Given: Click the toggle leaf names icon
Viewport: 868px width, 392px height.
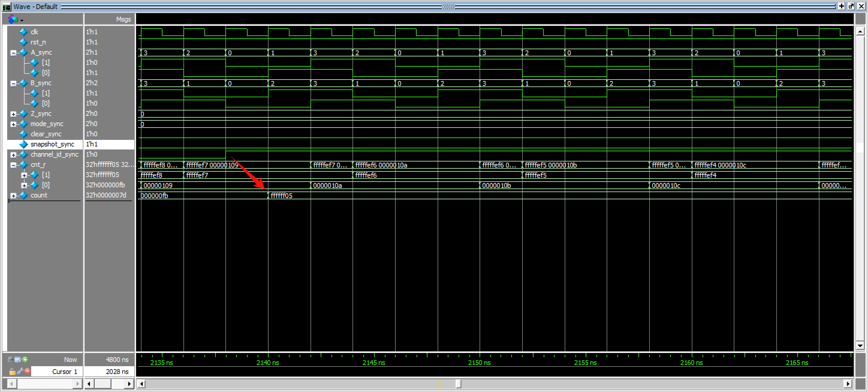Looking at the screenshot, I should [10, 360].
